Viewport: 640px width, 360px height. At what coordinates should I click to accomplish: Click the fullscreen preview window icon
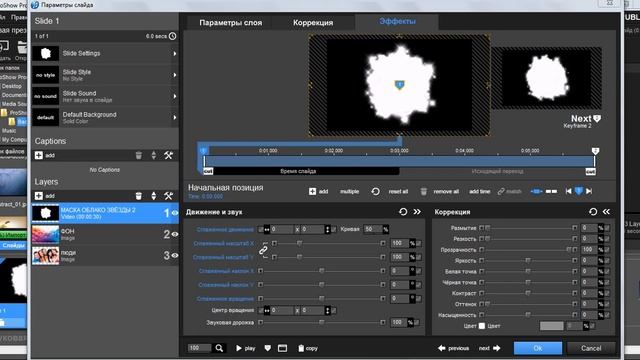(282, 348)
